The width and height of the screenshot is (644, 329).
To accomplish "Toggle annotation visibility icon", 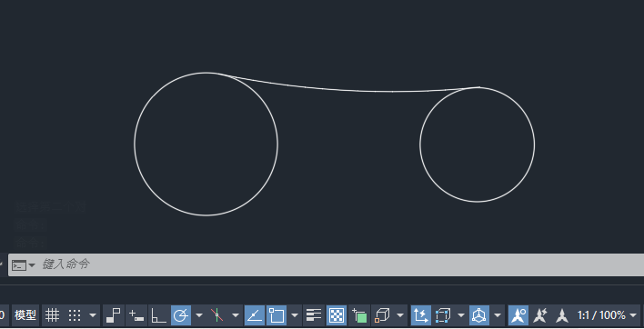I will tap(518, 315).
